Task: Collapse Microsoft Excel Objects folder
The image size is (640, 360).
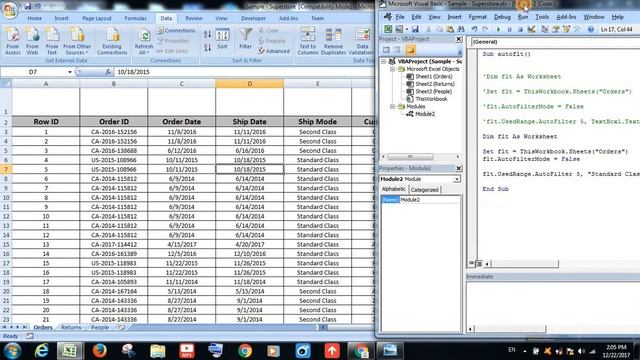Action: point(392,69)
